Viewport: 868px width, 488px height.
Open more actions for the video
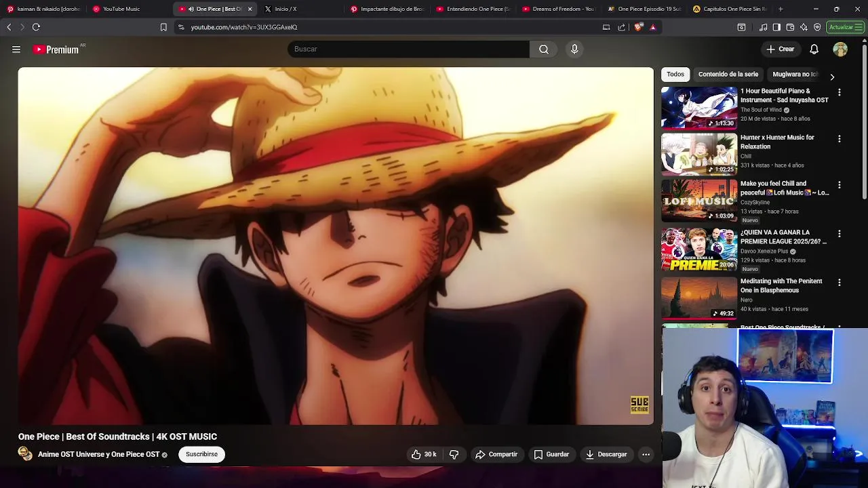click(x=646, y=454)
